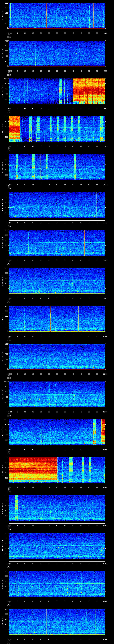Image resolution: width=114 pixels, height=644 pixels.
Task: Choose the spectrogram panel starting at 7:07:00
Action: click(57, 243)
